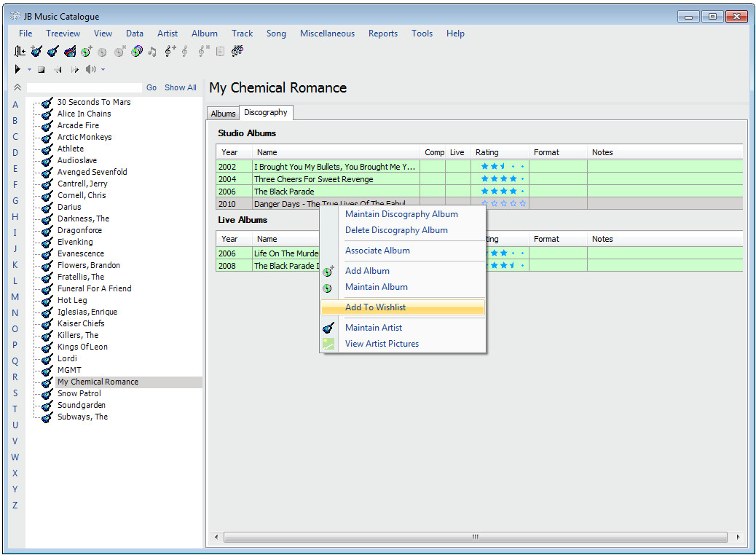
Task: Click the stacked CDs toolbar icon
Action: (137, 51)
